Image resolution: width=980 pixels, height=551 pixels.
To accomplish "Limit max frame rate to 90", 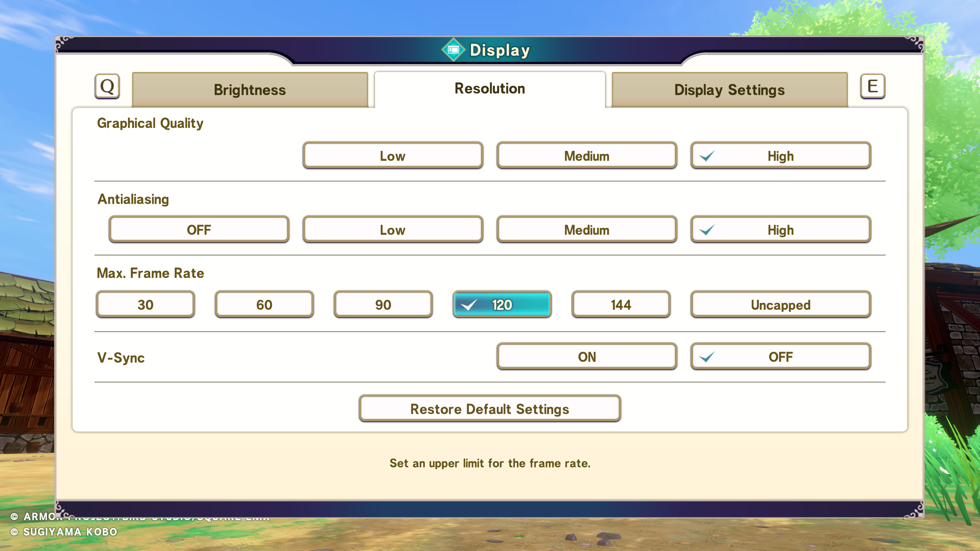I will click(383, 304).
